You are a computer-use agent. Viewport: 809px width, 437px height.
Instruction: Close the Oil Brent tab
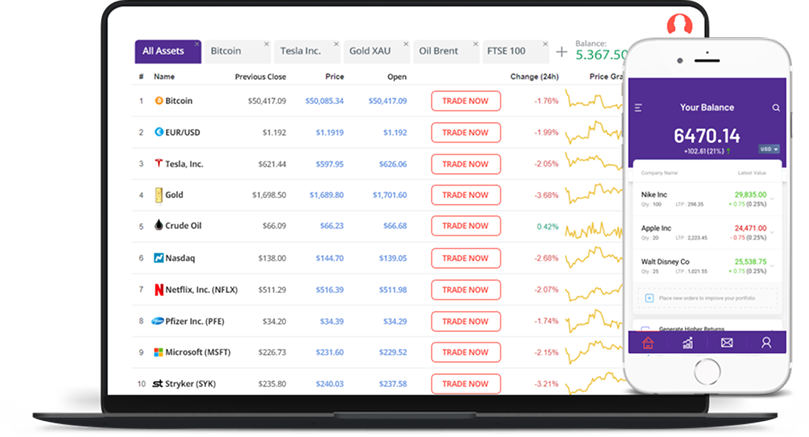point(476,44)
